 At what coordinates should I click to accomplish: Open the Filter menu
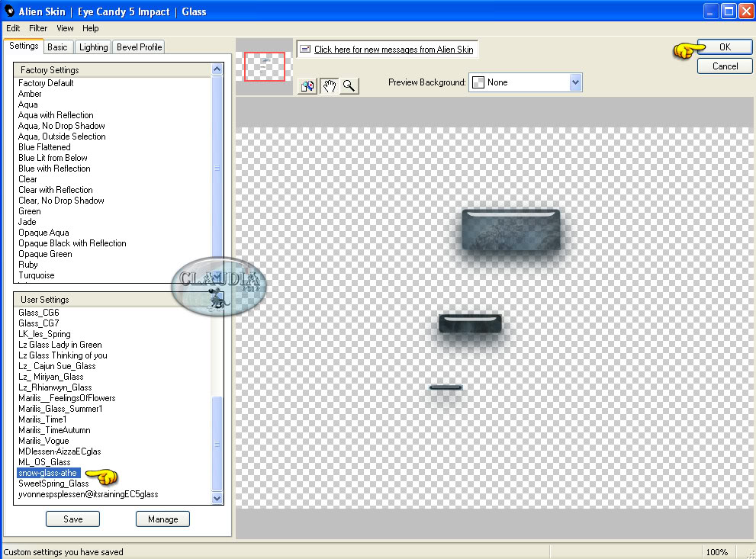pos(38,28)
